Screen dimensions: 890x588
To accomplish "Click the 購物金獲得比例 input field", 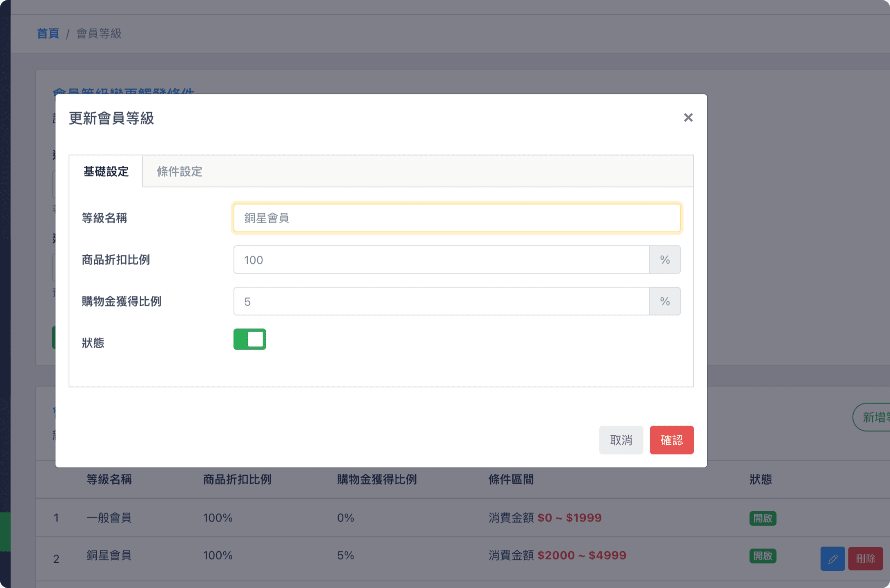I will (441, 301).
